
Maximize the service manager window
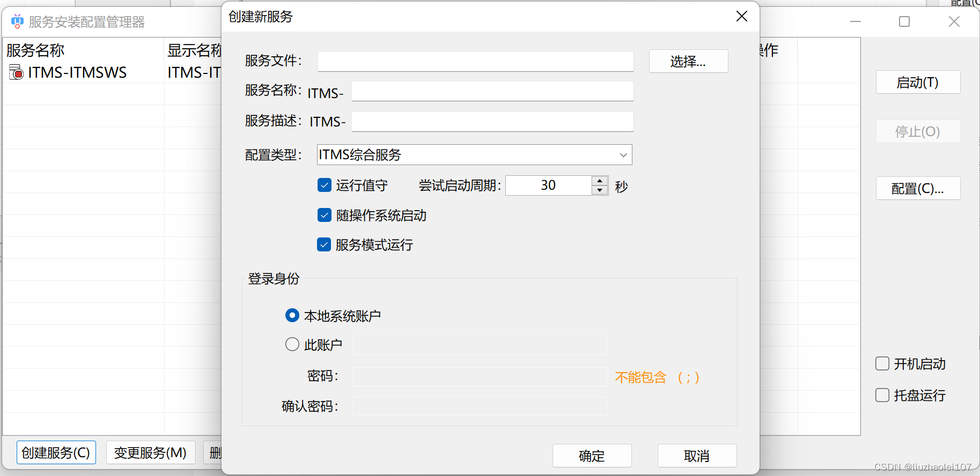point(904,21)
